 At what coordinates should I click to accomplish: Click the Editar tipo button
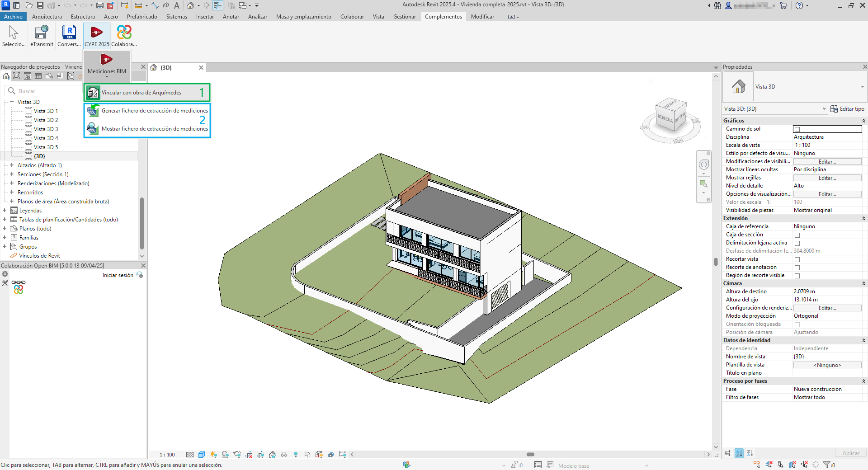pyautogui.click(x=847, y=109)
